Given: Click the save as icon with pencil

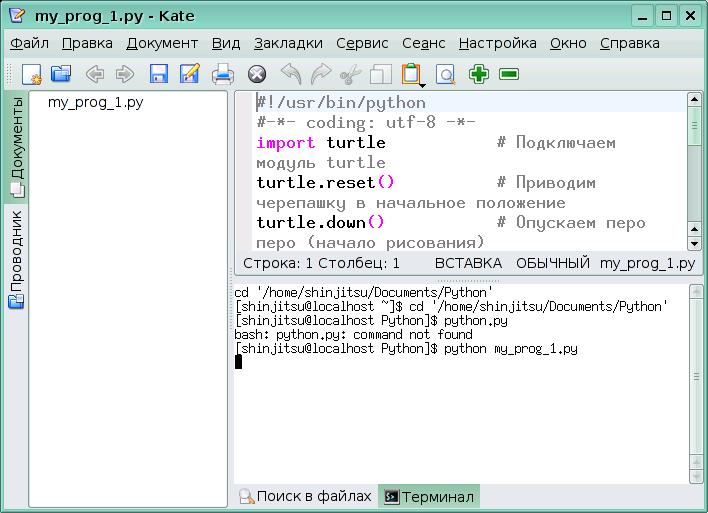Looking at the screenshot, I should click(189, 74).
